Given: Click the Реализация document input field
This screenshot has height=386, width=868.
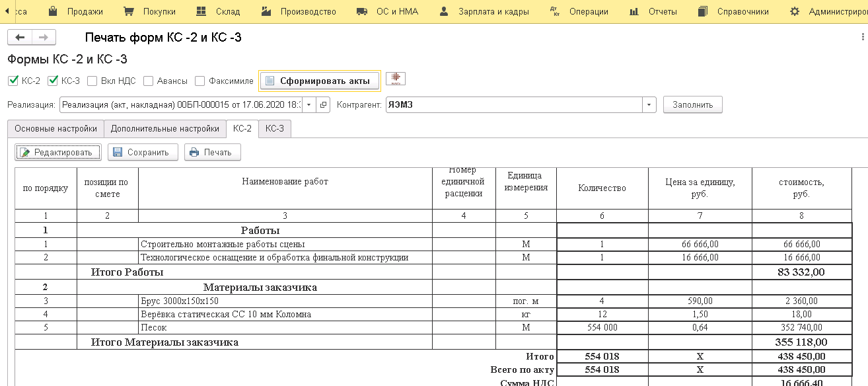Looking at the screenshot, I should point(181,104).
